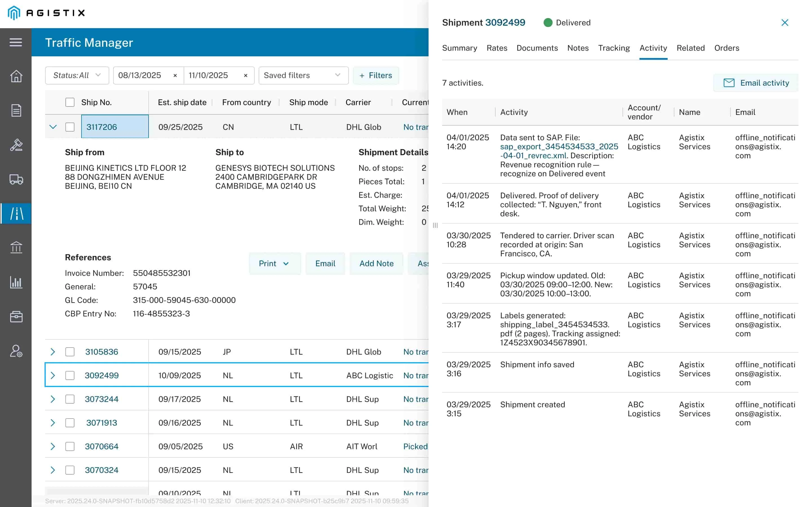Click the home icon in sidebar
Viewport: 812px width, 507px height.
[x=16, y=76]
